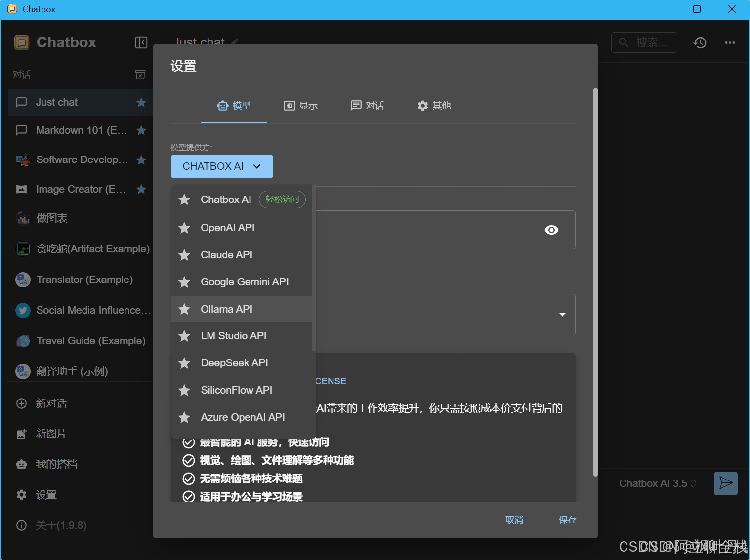Image resolution: width=750 pixels, height=560 pixels.
Task: Open Travel Guide (Example) conversation
Action: 81,341
